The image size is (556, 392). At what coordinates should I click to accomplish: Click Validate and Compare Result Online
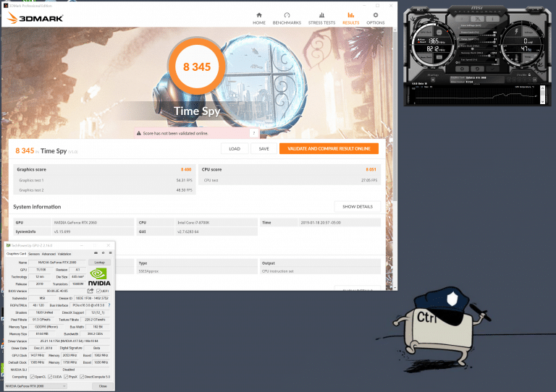click(329, 149)
